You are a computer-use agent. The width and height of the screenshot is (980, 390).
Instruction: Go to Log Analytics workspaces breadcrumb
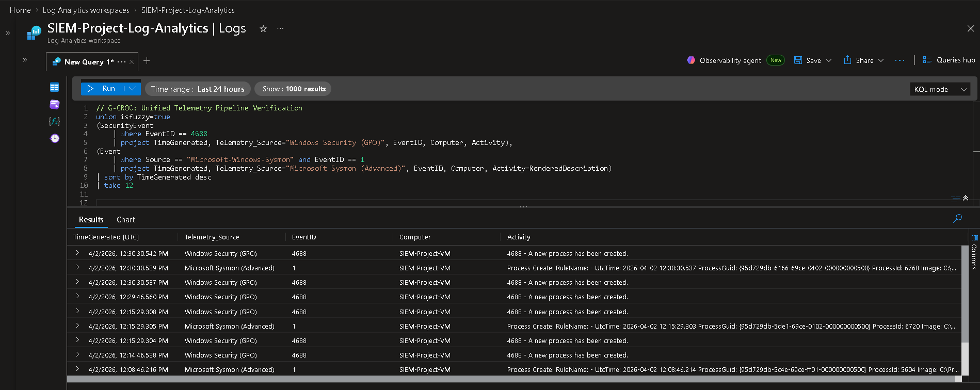pos(86,10)
